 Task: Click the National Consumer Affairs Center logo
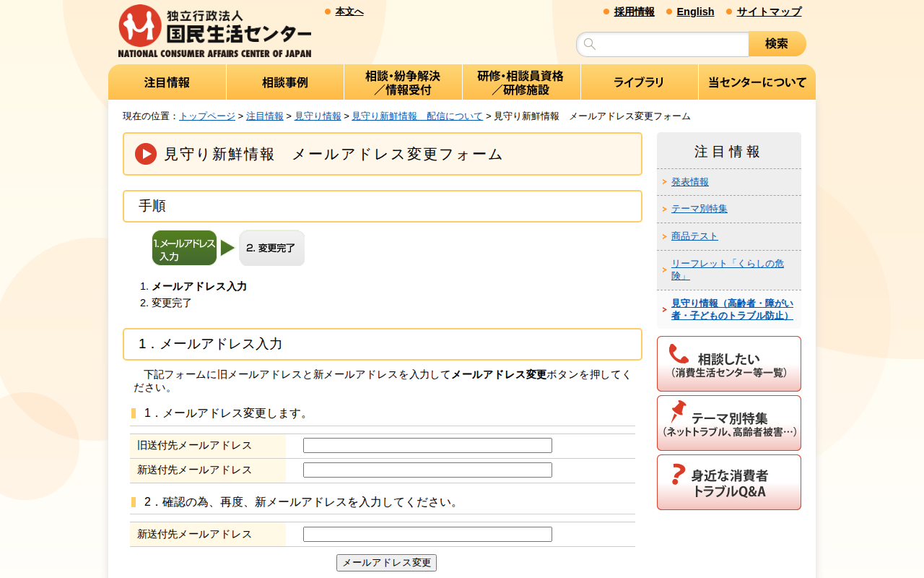(215, 31)
